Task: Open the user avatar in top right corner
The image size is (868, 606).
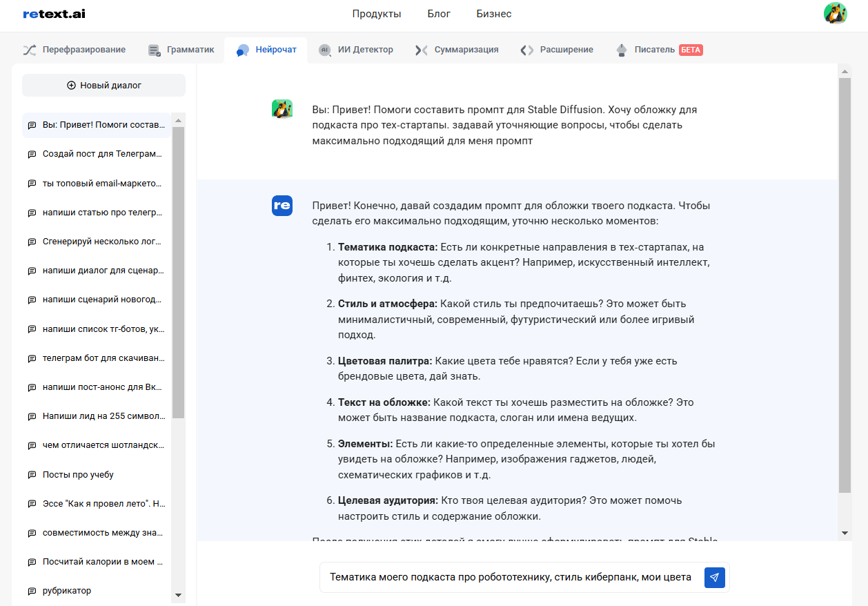Action: coord(835,14)
